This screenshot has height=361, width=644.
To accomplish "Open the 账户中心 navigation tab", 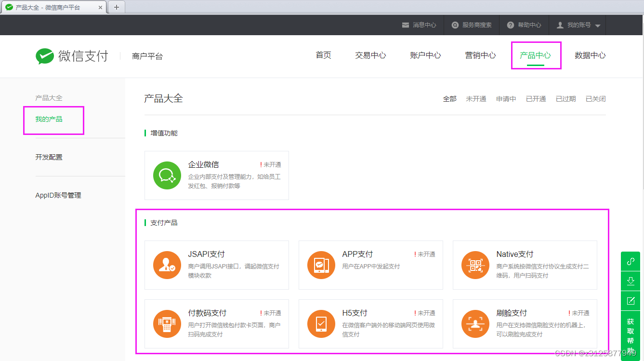I will [x=425, y=55].
